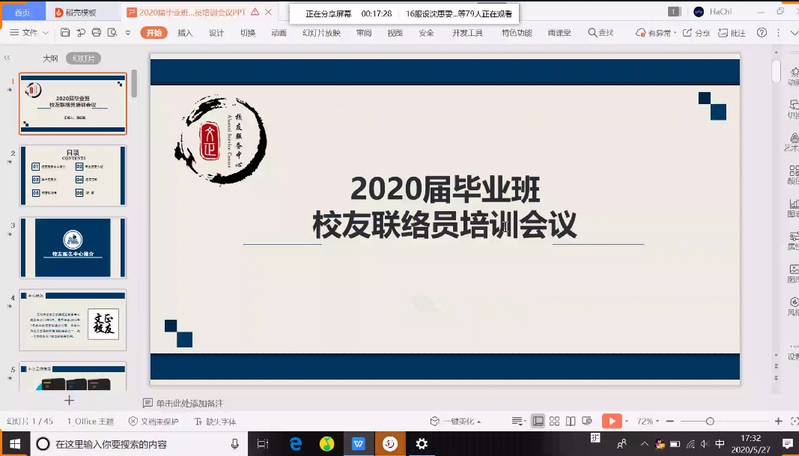Expand the 文件 menu dropdown
Viewport: 799px width, 456px height.
point(34,33)
